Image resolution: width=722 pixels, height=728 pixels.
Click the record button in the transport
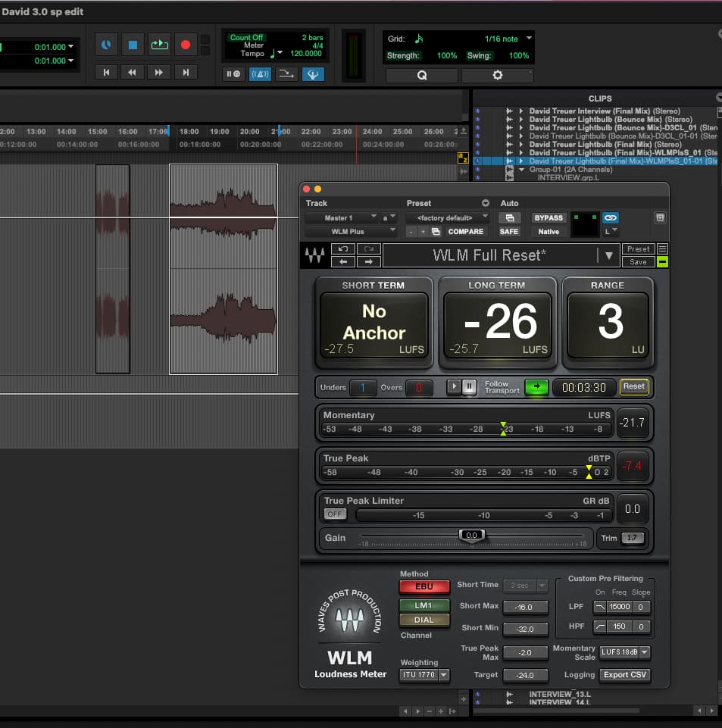(185, 45)
